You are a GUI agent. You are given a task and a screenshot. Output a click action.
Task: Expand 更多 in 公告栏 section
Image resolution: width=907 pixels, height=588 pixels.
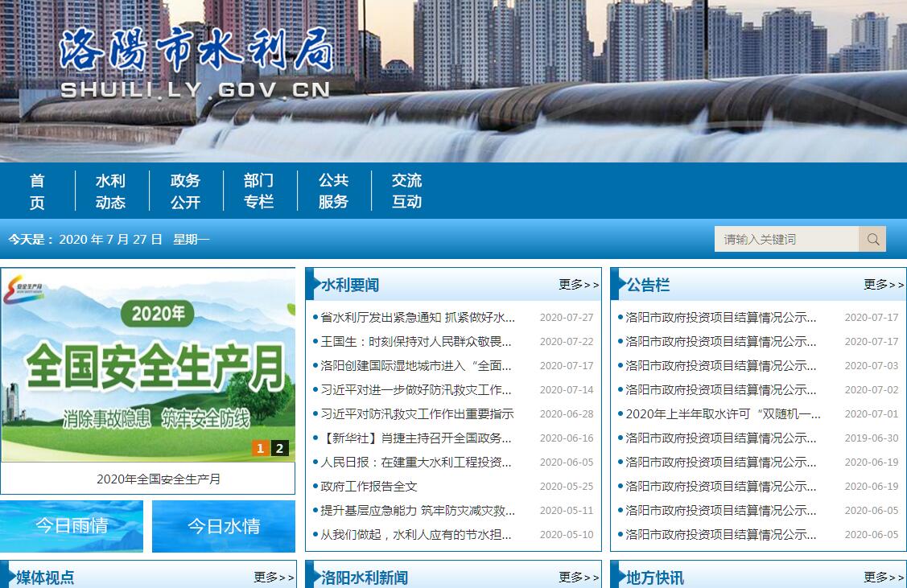(884, 285)
